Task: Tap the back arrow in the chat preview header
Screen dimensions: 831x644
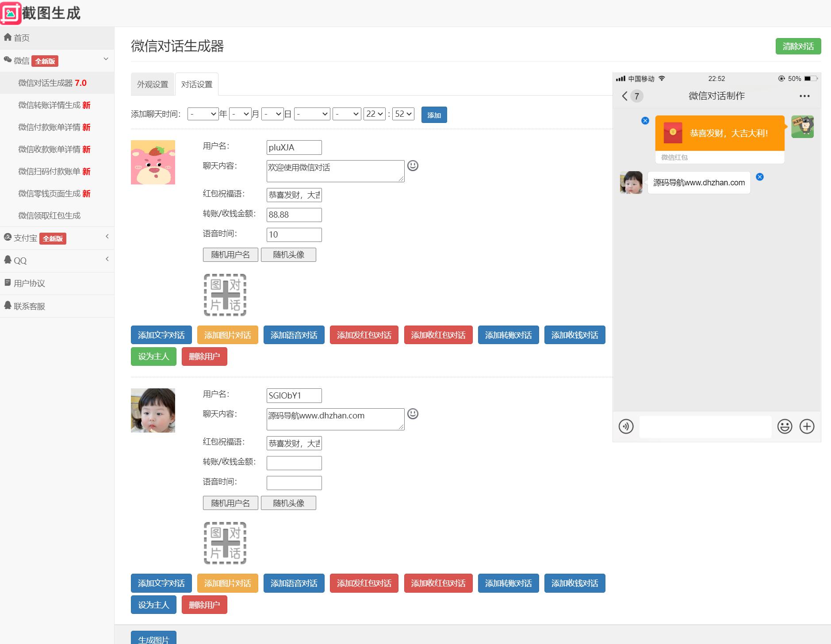Action: tap(624, 96)
